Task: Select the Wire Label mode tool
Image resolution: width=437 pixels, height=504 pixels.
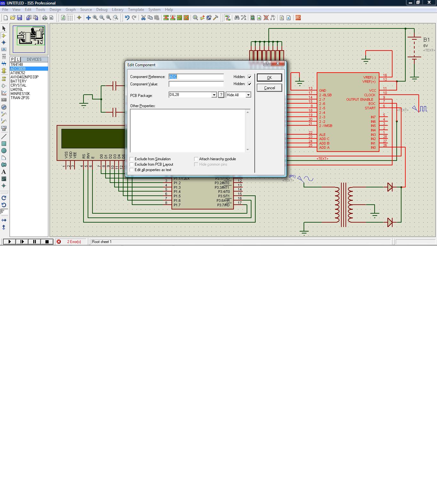Action: (x=4, y=50)
